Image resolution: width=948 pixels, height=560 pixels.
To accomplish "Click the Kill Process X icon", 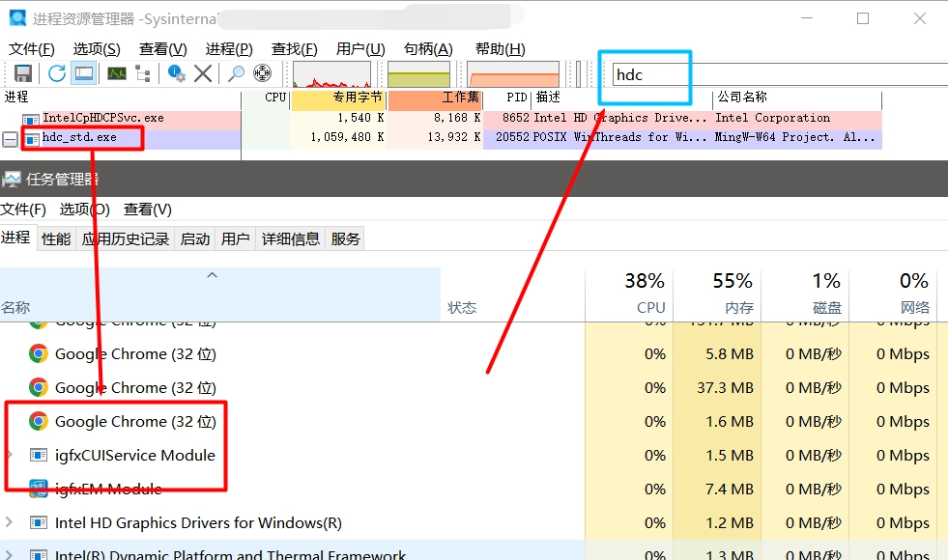I will click(x=203, y=73).
